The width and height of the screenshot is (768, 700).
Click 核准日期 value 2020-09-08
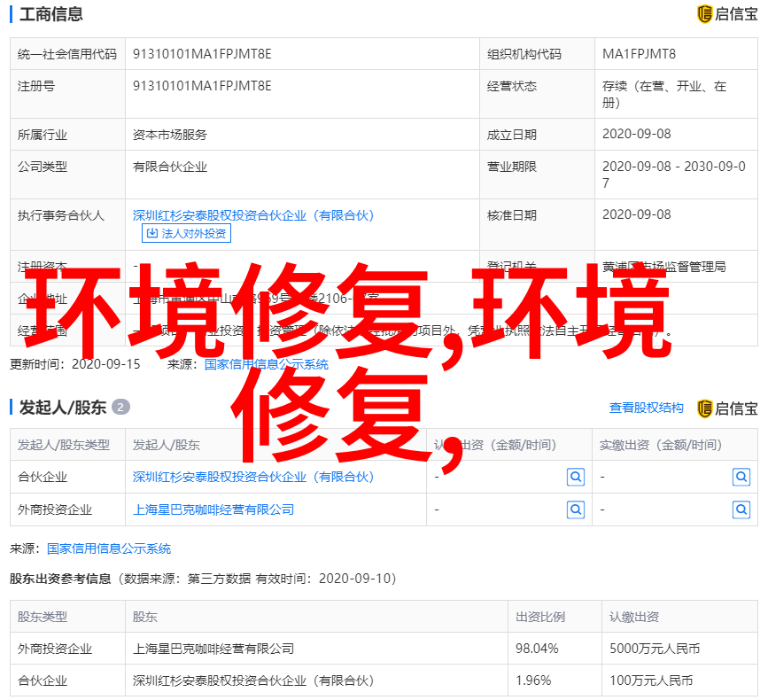coord(636,214)
